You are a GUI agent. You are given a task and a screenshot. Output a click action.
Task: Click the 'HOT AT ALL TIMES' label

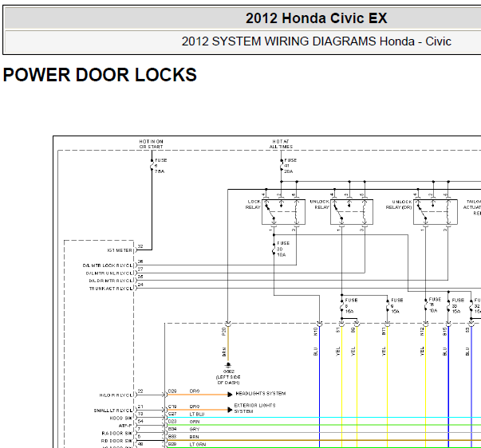pyautogui.click(x=281, y=144)
